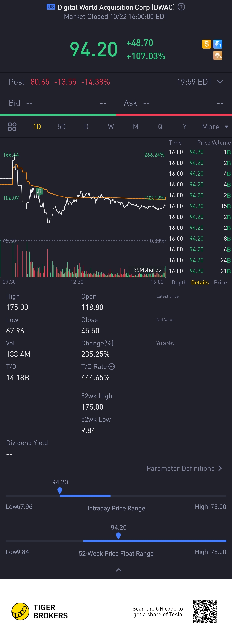Screen dimensions: 232x644
Task: Switch to the M monthly chart tab
Action: click(x=135, y=127)
